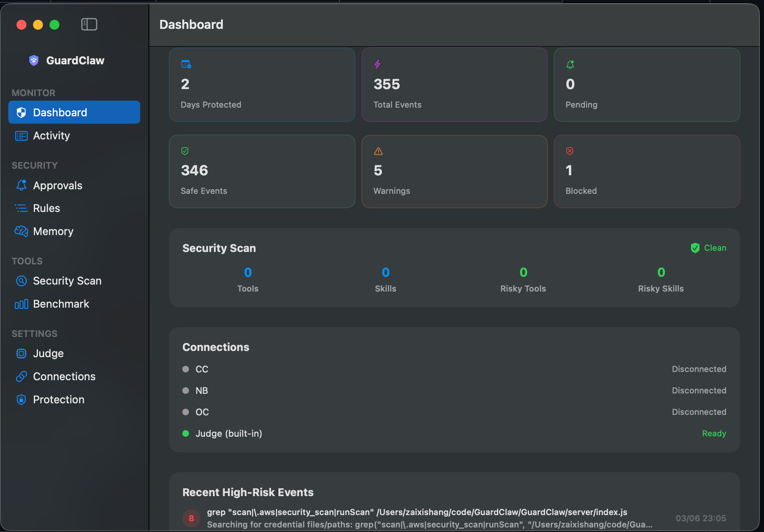Open the Warnings card showing 5
Viewport: 764px width, 532px height.
click(454, 171)
